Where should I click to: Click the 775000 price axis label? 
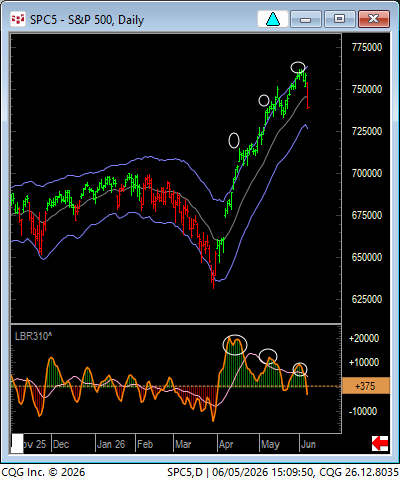[x=367, y=47]
